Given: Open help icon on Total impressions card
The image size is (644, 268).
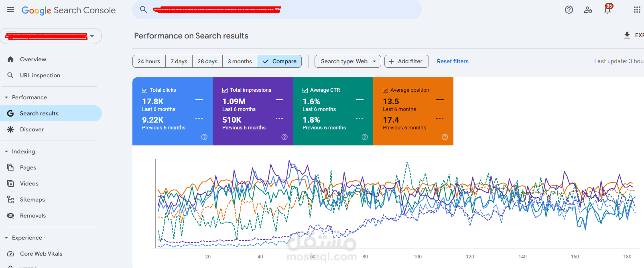Looking at the screenshot, I should coord(284,137).
